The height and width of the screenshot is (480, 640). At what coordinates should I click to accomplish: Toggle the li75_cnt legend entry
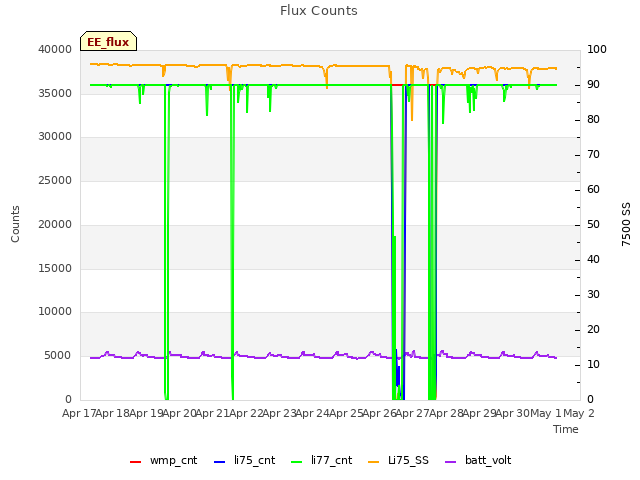pos(244,460)
